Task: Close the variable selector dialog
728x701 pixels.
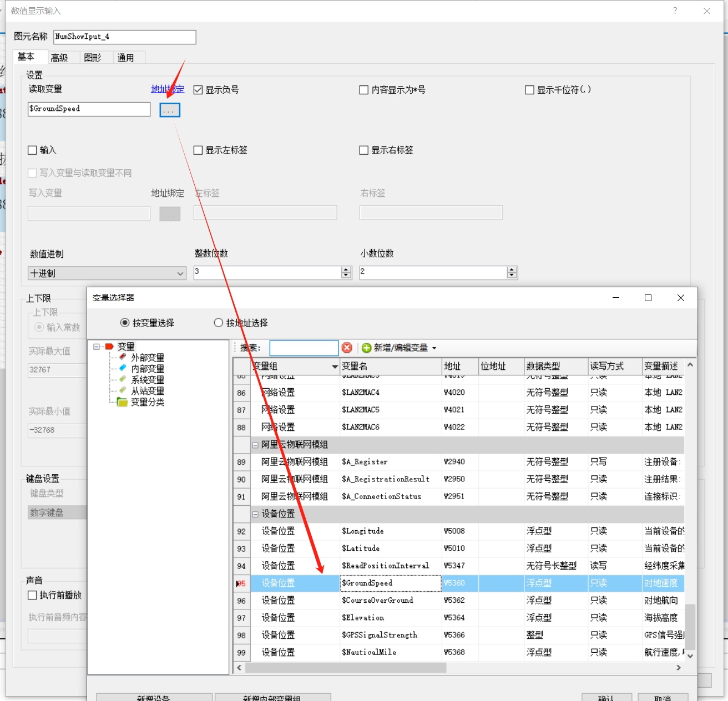Action: 681,298
